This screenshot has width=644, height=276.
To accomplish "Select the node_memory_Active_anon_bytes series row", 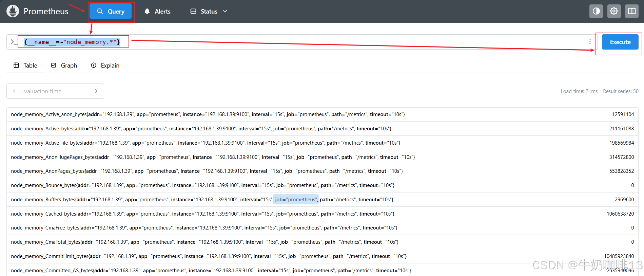I will pos(322,114).
